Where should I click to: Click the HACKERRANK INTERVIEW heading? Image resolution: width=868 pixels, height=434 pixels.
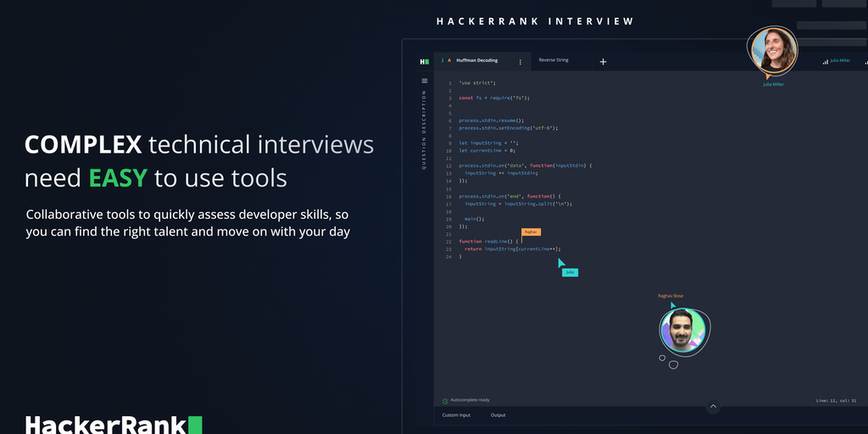coord(535,21)
